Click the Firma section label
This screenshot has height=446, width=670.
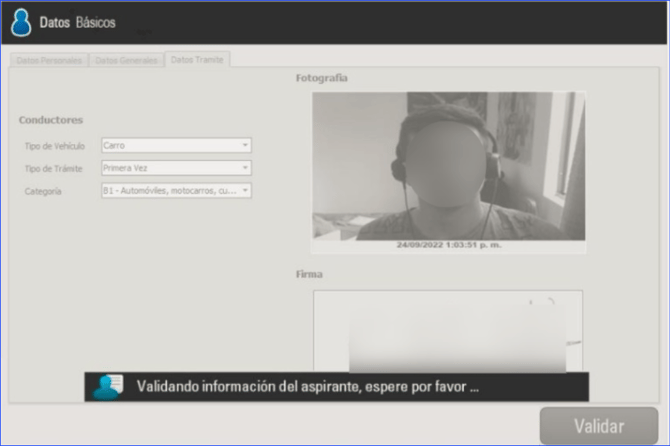pyautogui.click(x=309, y=273)
